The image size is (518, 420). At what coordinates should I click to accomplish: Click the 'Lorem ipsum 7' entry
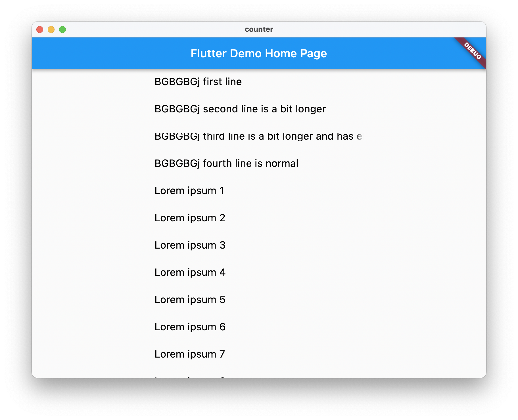point(189,354)
